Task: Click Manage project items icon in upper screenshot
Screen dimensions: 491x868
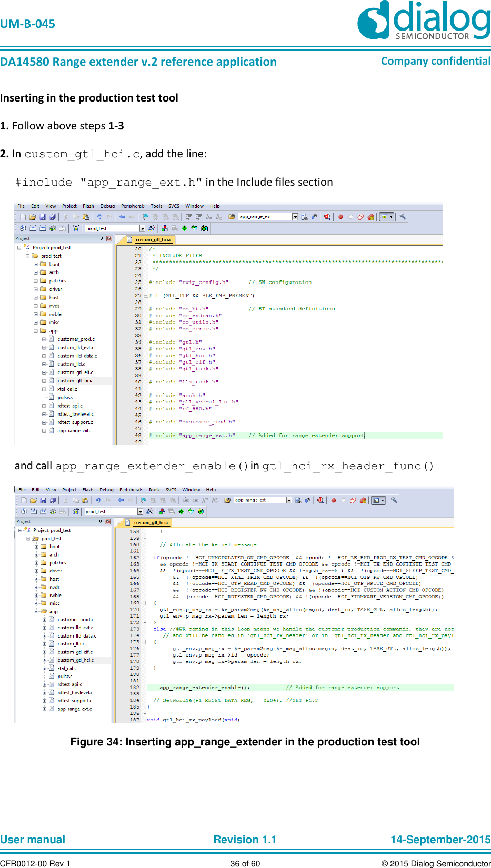Action: [x=165, y=228]
